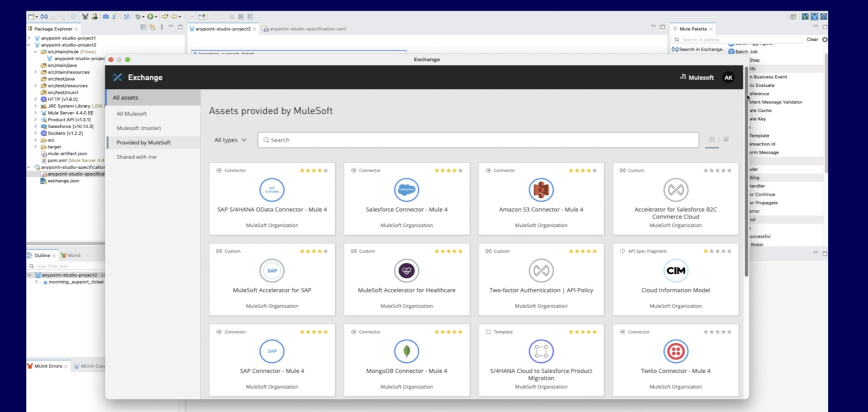Click the Exchange asset Search field

pyautogui.click(x=478, y=140)
